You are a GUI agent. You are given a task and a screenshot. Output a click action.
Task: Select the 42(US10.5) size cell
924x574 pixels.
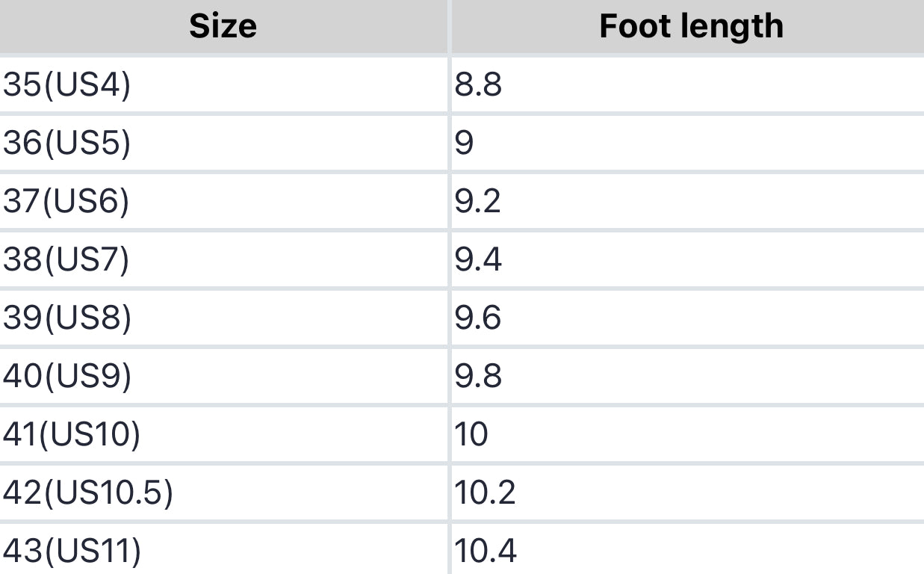click(x=88, y=493)
